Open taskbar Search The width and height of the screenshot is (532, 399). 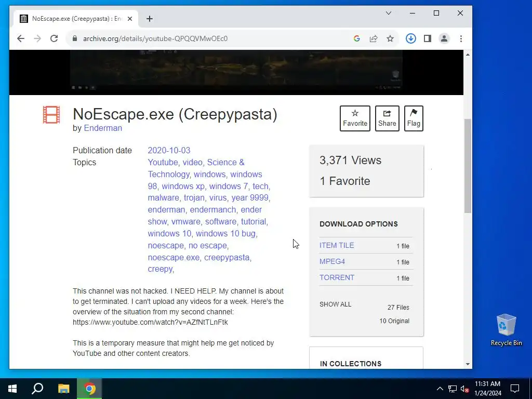tap(37, 389)
